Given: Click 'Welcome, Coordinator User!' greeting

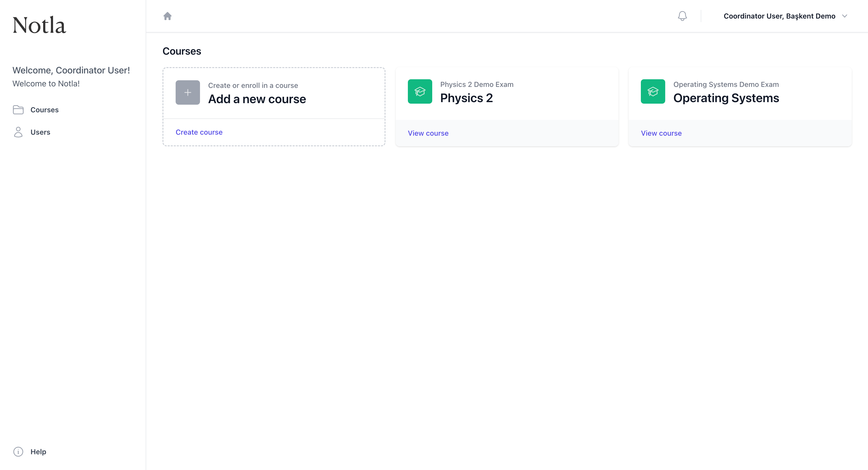Looking at the screenshot, I should click(71, 70).
